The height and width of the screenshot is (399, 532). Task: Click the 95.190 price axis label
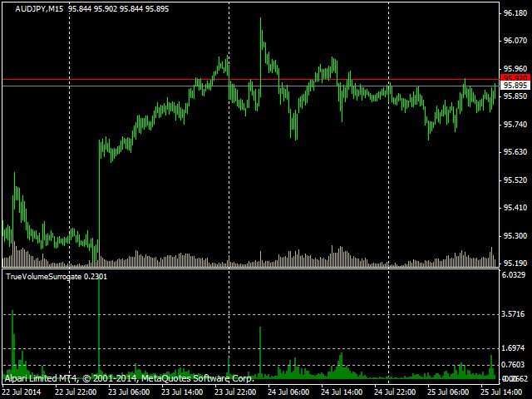tap(516, 264)
